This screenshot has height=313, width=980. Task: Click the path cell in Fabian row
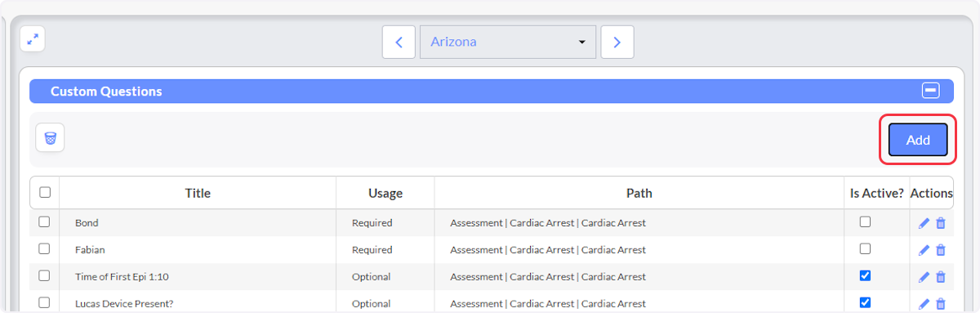point(639,249)
